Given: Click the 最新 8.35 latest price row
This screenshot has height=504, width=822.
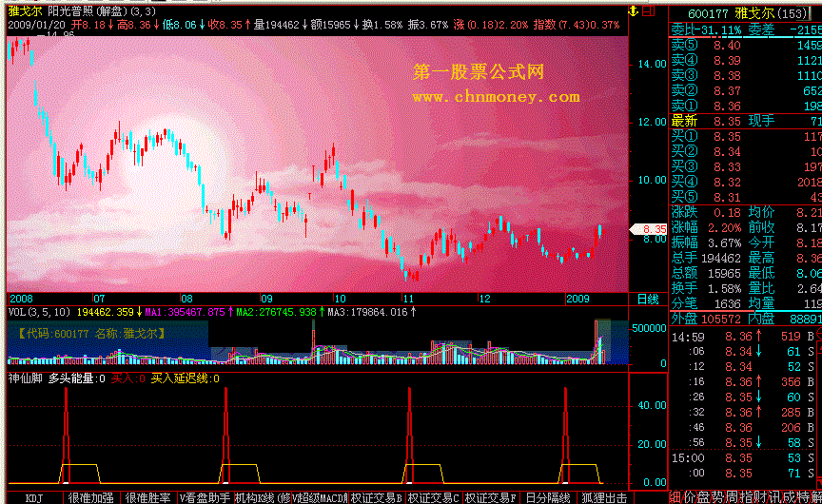Looking at the screenshot, I should pos(746,121).
